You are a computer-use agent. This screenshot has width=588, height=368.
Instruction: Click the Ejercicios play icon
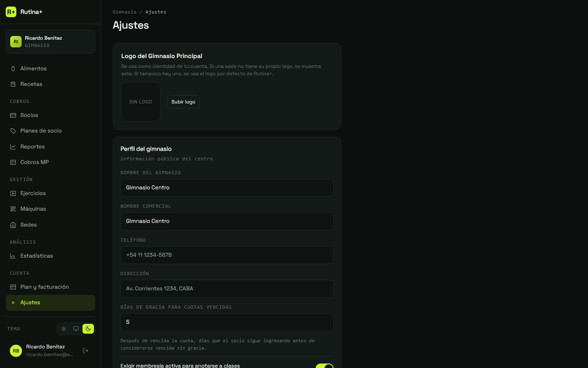13,193
